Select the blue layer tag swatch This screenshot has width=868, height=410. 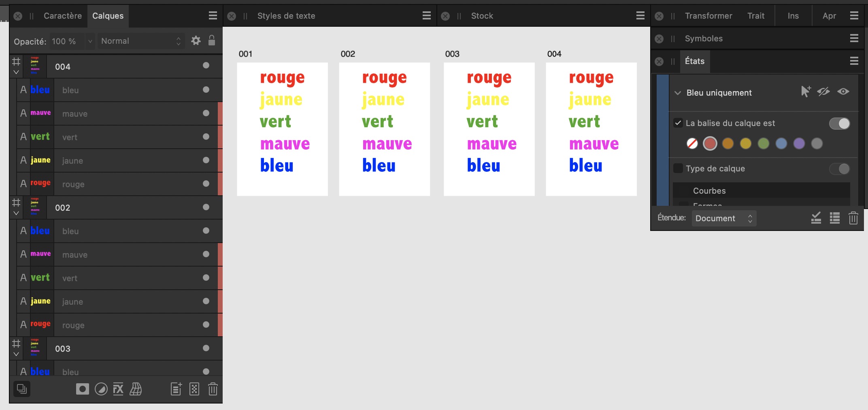[x=781, y=143]
